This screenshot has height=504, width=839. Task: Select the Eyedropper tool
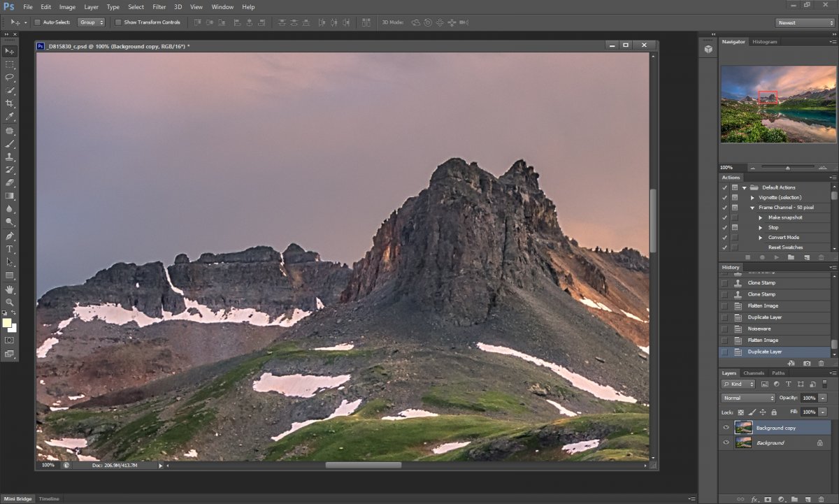click(x=10, y=117)
